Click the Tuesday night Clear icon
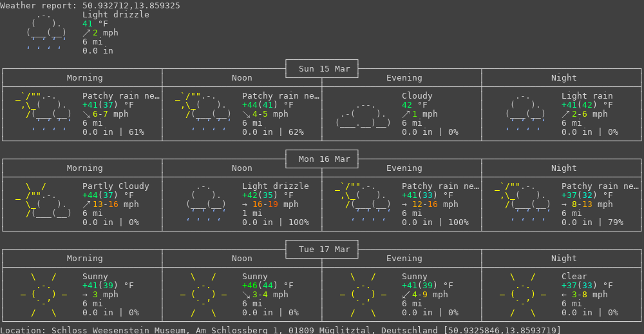The width and height of the screenshot is (644, 334). click(x=523, y=295)
